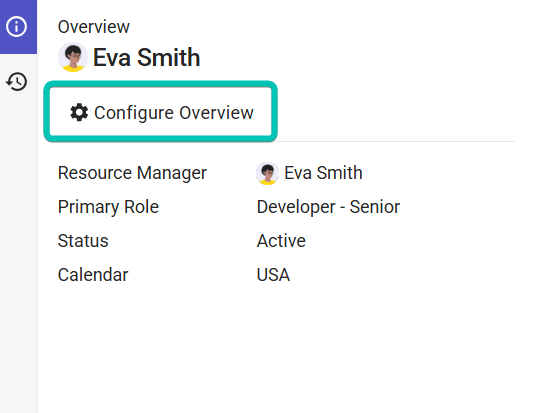
Task: Click the Configure Overview button
Action: (160, 112)
